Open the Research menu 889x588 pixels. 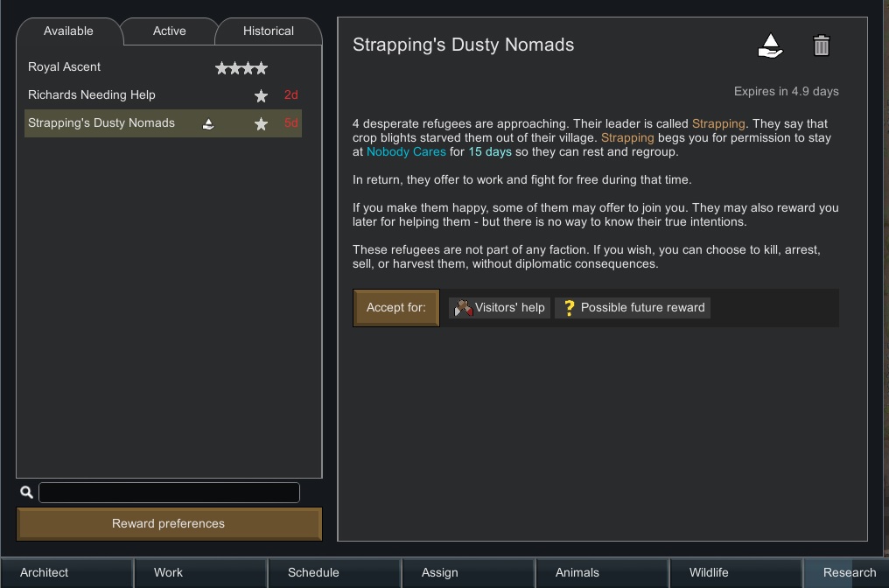849,573
